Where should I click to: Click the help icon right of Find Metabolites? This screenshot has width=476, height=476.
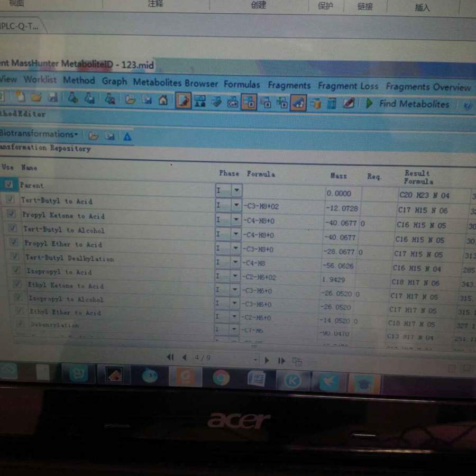(x=467, y=106)
